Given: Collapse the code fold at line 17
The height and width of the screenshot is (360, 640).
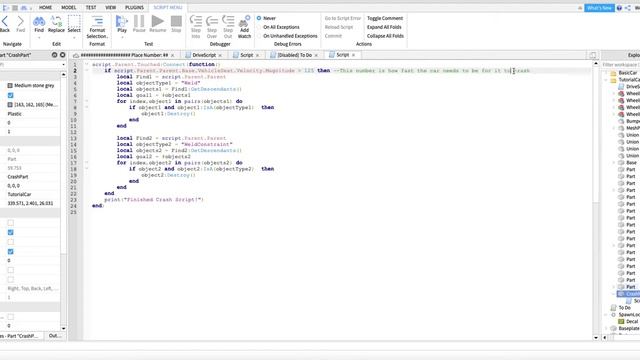Looking at the screenshot, I should pyautogui.click(x=87, y=162).
